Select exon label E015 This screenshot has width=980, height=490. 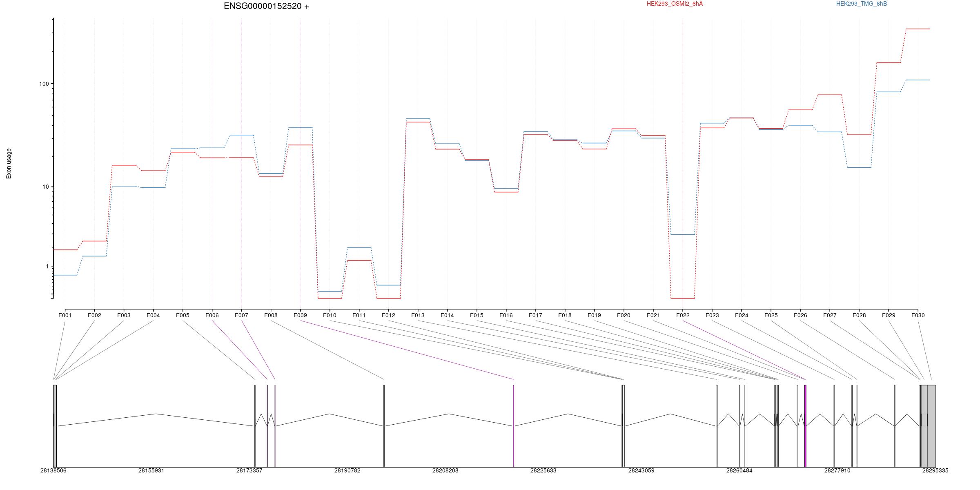[x=477, y=315]
